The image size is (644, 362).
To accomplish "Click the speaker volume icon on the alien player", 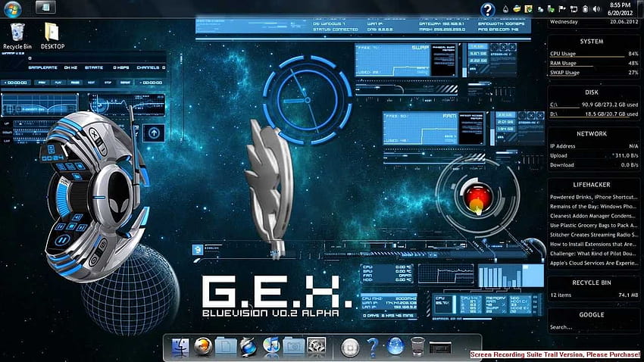I will point(77,217).
